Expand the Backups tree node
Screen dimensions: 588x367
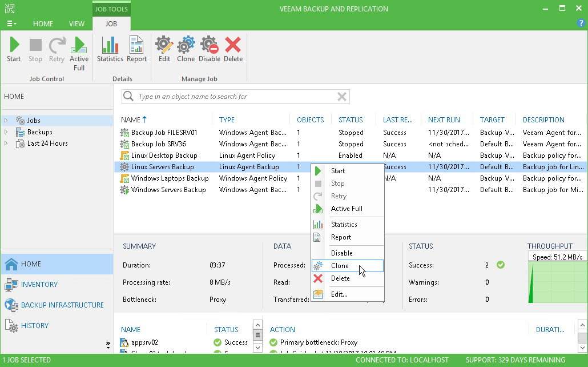6,132
